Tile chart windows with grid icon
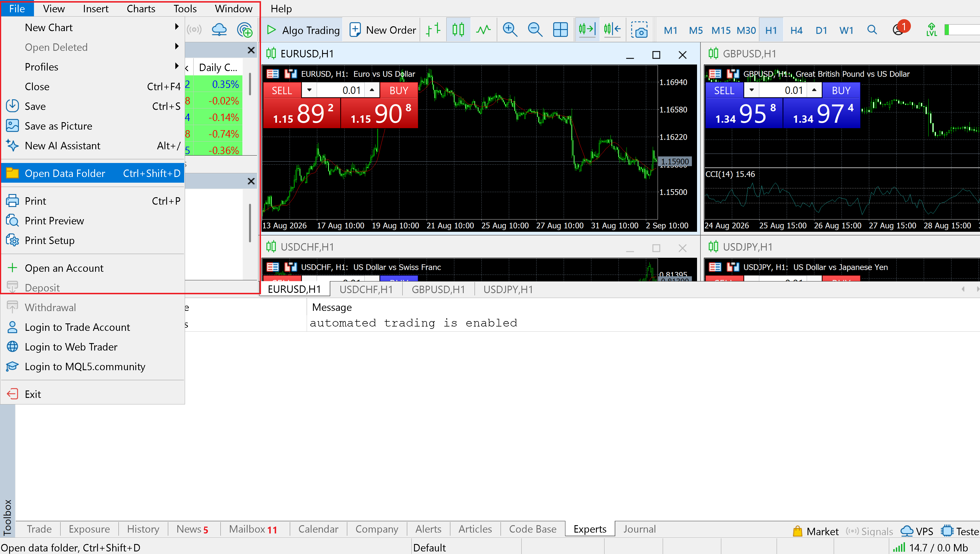 click(560, 30)
